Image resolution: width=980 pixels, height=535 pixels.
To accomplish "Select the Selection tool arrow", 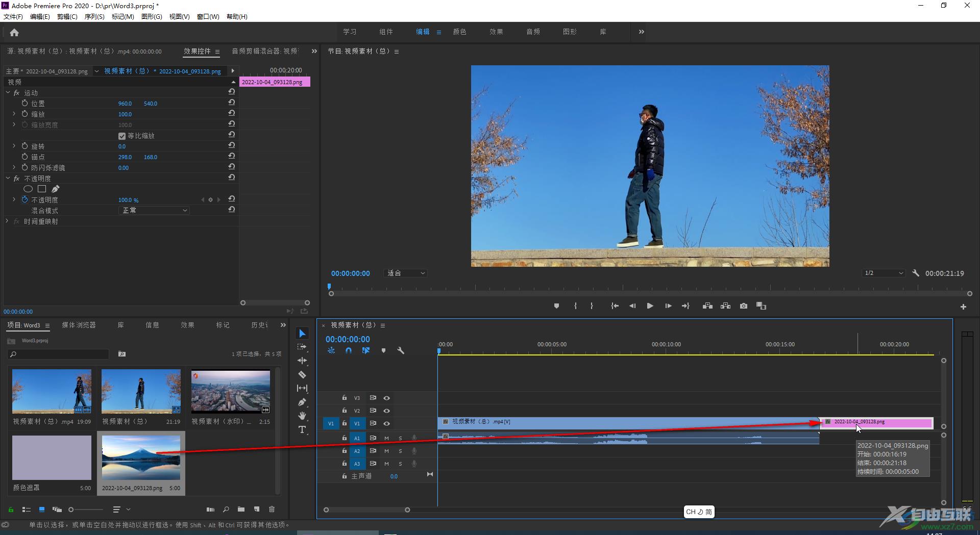I will click(302, 334).
